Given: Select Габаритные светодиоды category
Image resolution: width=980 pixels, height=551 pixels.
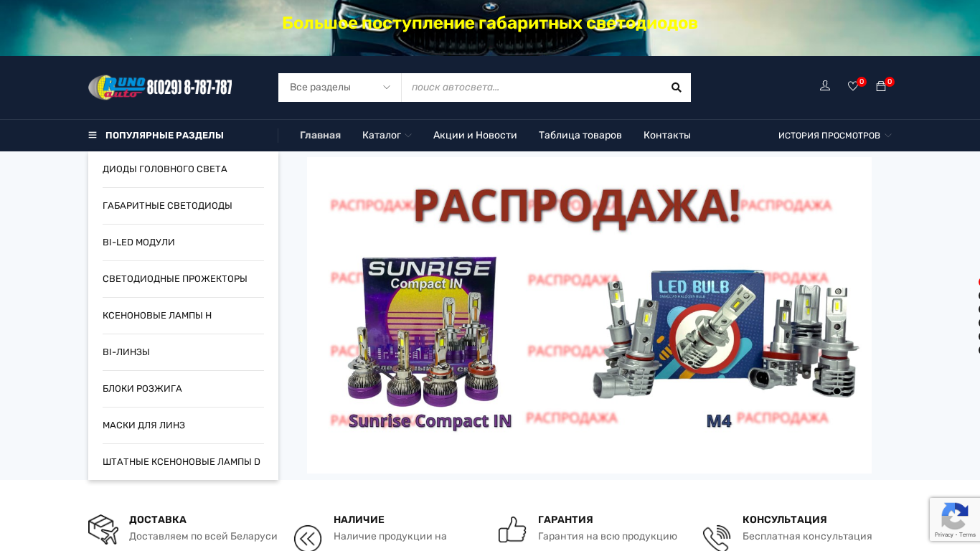Looking at the screenshot, I should click(x=183, y=206).
